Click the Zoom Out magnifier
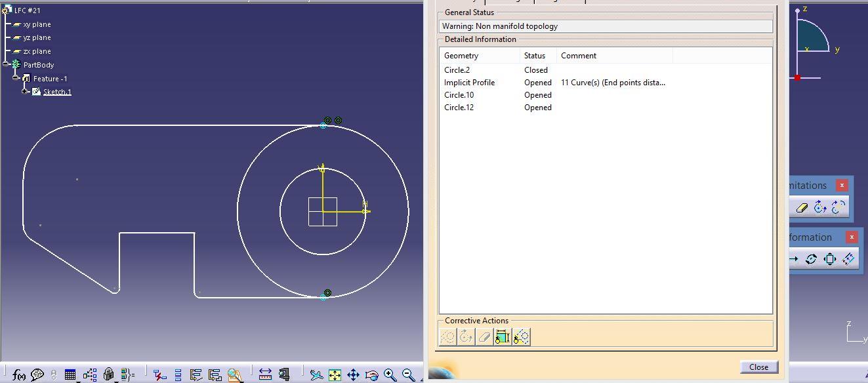 pos(408,375)
